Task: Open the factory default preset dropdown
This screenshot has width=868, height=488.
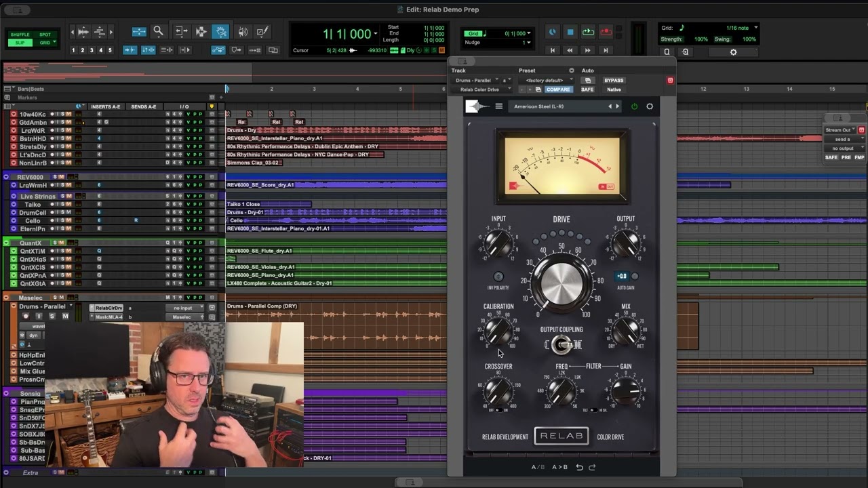Action: click(546, 81)
